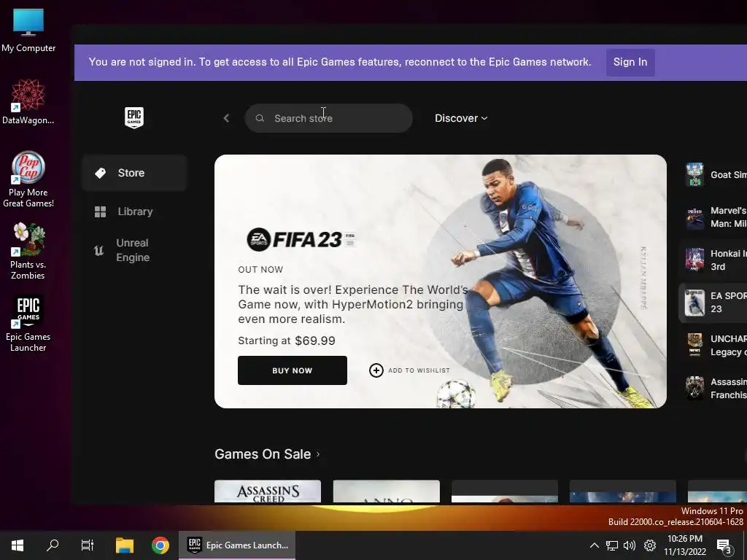This screenshot has height=560, width=747.
Task: Open Task View on the taskbar
Action: tap(88, 545)
